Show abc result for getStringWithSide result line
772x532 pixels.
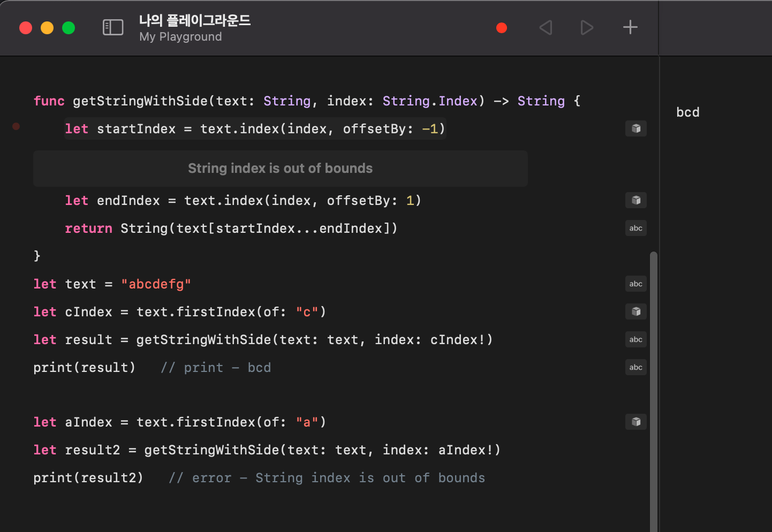[636, 339]
